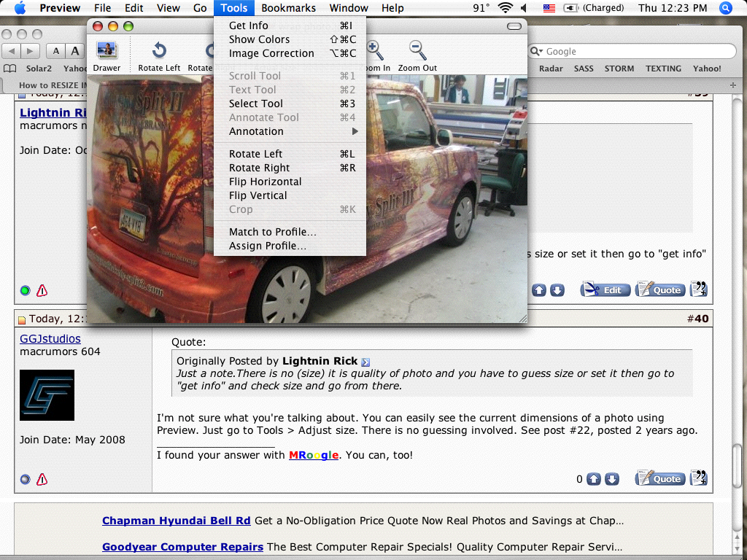Click report post warning icon in post #40
This screenshot has width=747, height=560.
click(x=42, y=480)
